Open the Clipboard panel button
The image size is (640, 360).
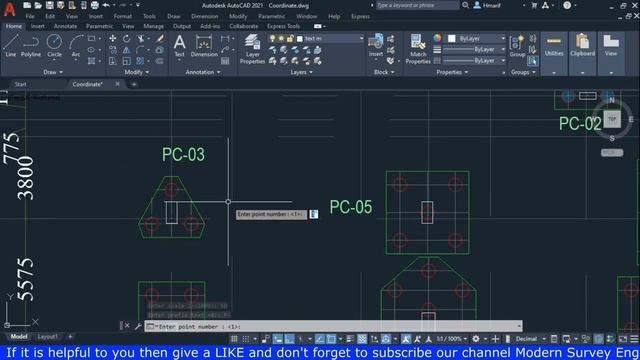click(582, 53)
